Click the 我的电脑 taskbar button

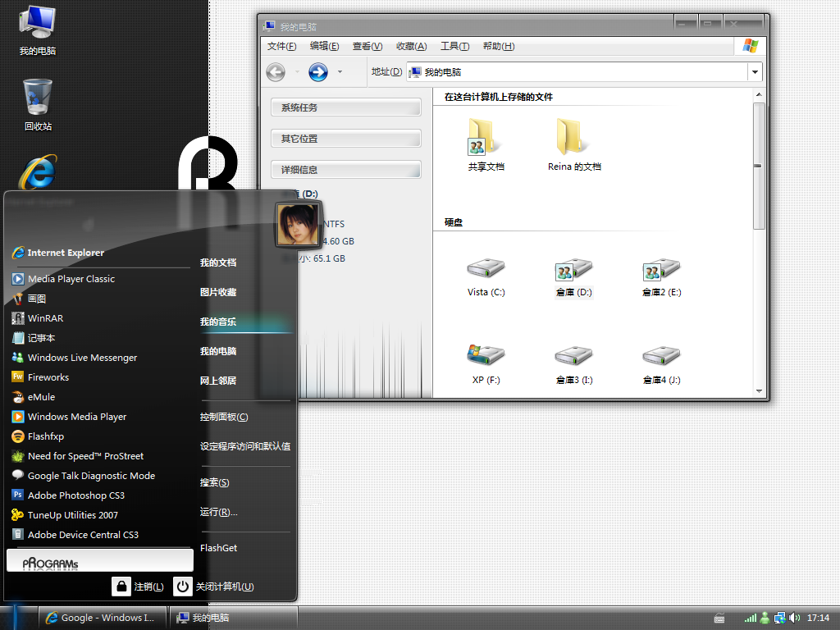tap(232, 618)
